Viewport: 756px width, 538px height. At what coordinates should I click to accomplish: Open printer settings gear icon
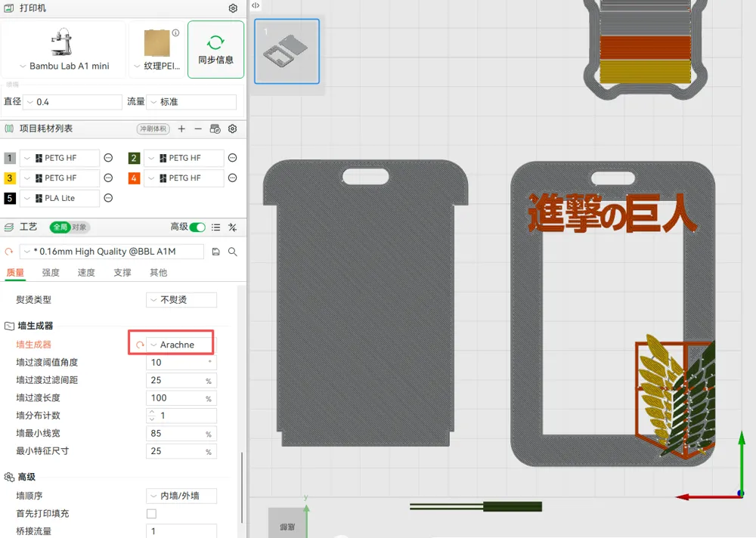[x=233, y=8]
